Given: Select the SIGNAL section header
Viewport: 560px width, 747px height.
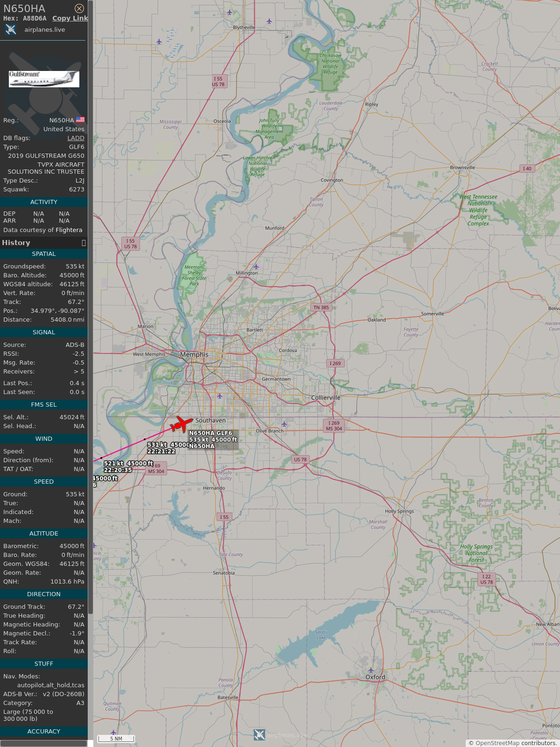Looking at the screenshot, I should [x=44, y=332].
